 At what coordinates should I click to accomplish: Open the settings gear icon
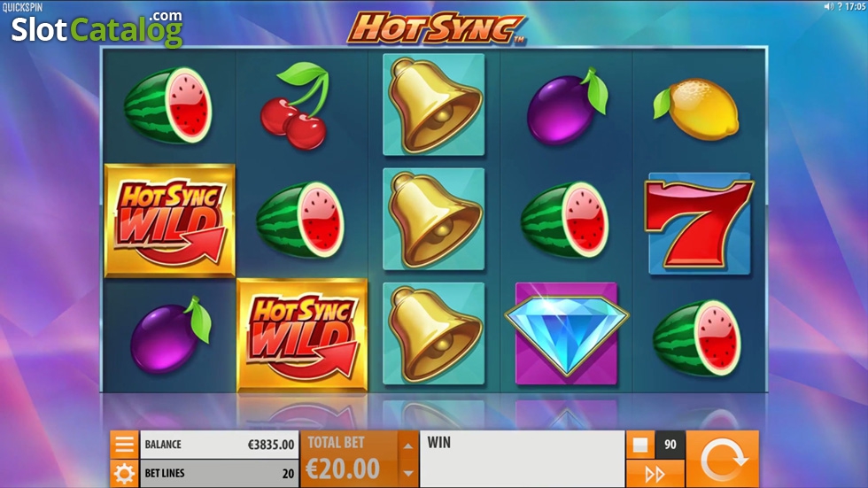(x=124, y=474)
